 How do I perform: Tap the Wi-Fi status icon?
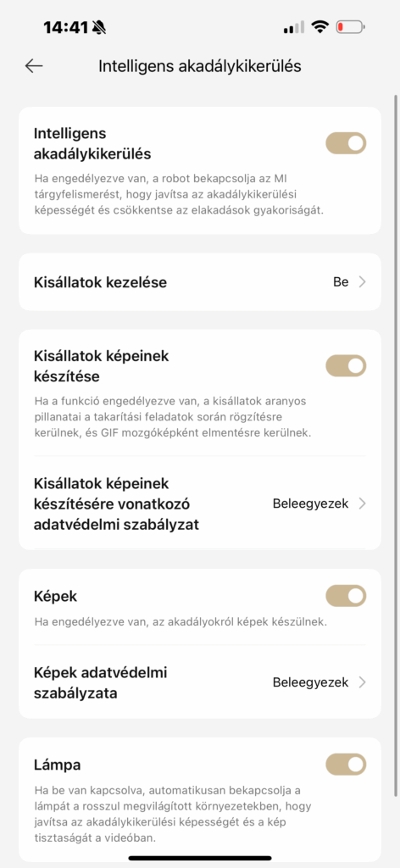pyautogui.click(x=319, y=26)
